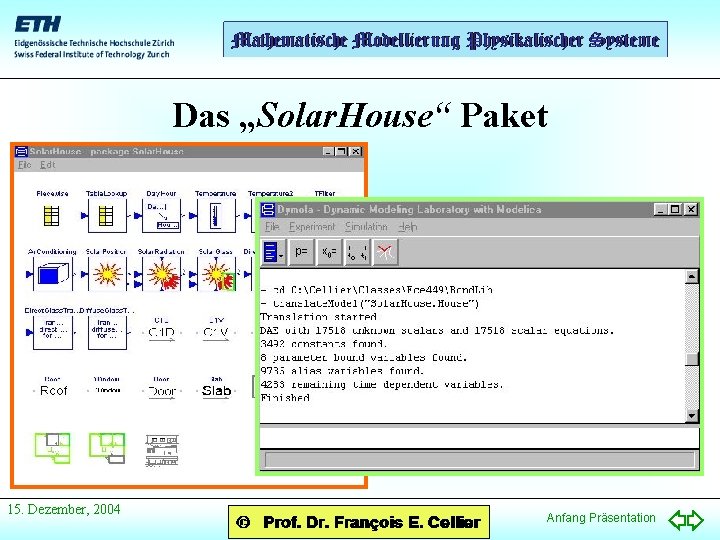Screen dimensions: 720x540
Task: Open the Experiment menu in Dymola
Action: (312, 227)
